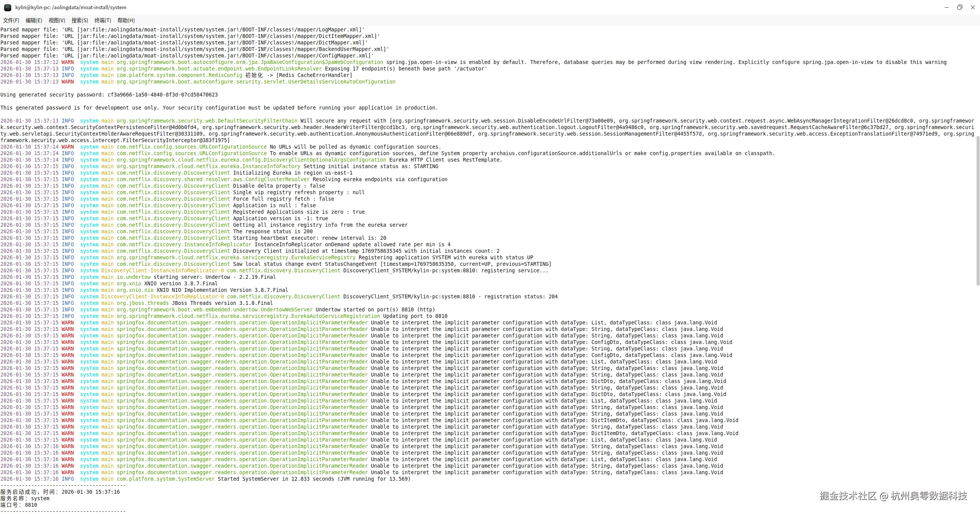Open the 文件(F) menu
Screen dimensions: 980x514
(11, 20)
